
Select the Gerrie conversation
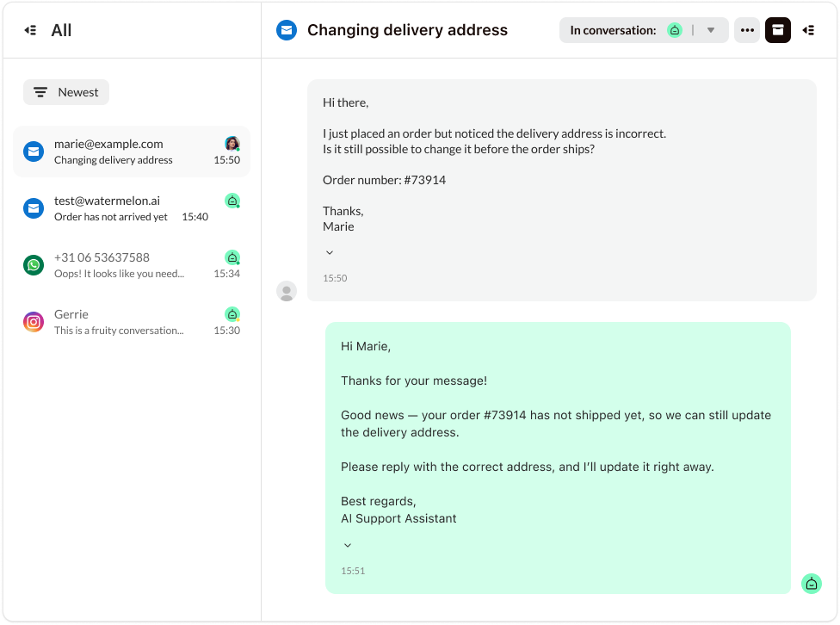tap(131, 322)
